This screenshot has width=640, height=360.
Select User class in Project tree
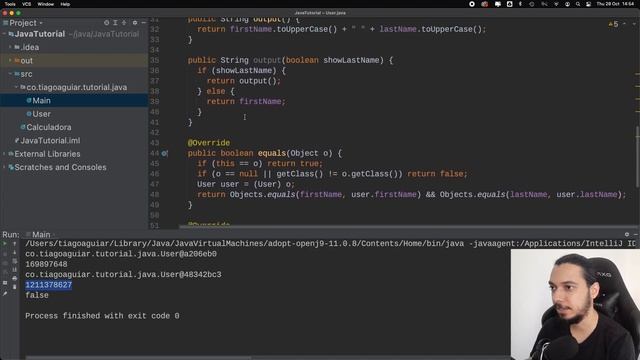(x=42, y=114)
